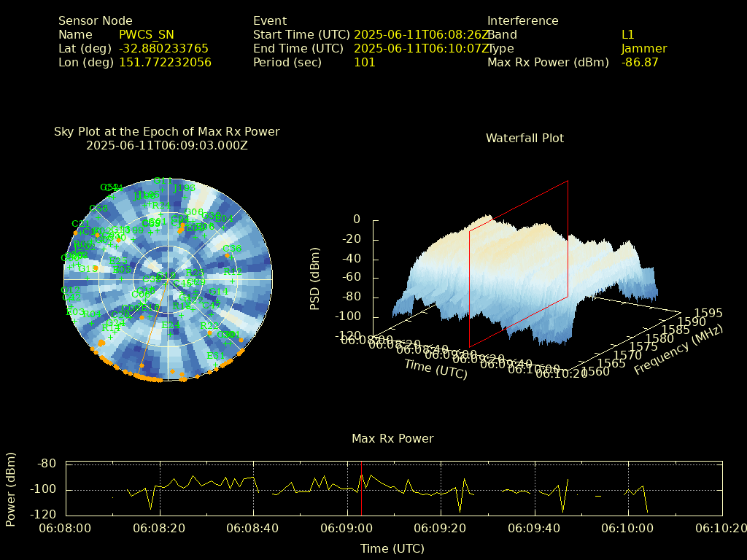Select the R12 satellite on the sky plot

[233, 272]
